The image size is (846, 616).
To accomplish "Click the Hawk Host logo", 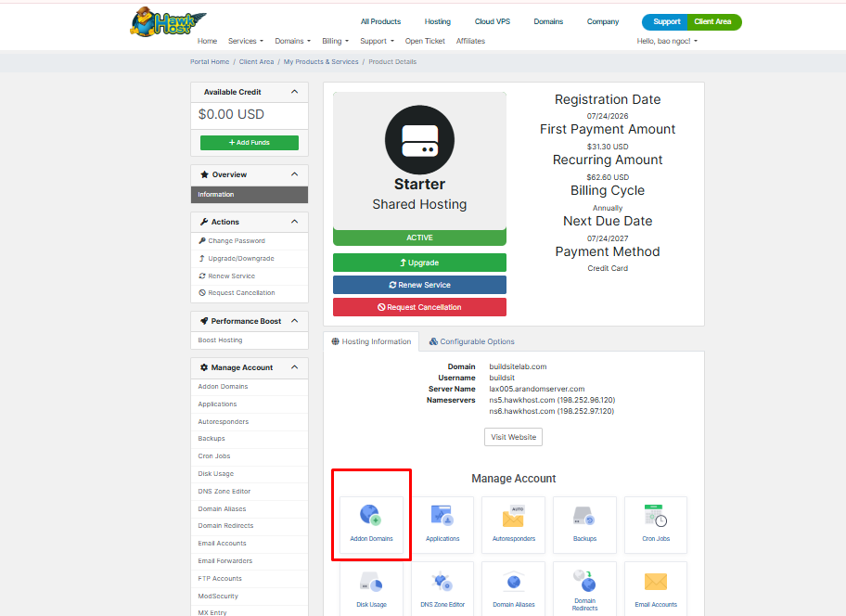I will click(x=168, y=21).
